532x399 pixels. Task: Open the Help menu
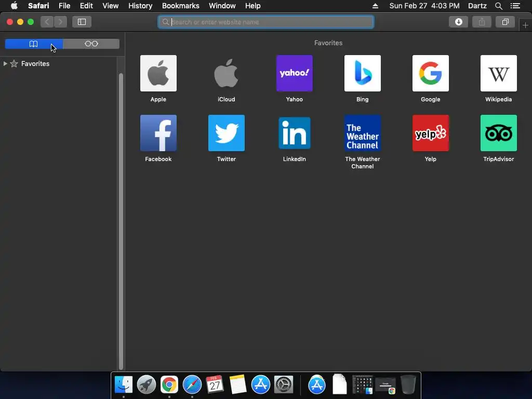[x=253, y=6]
